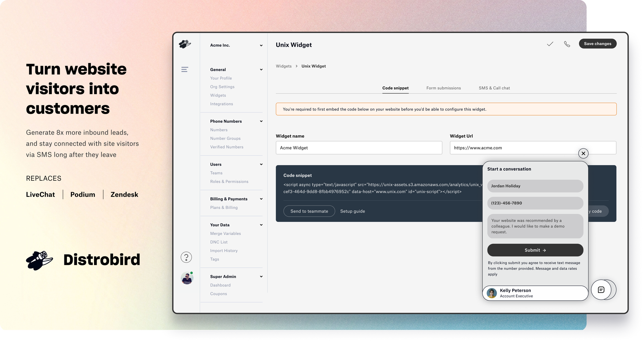This screenshot has height=342, width=644.
Task: Collapse the Phone Numbers section chevron
Action: pyautogui.click(x=261, y=121)
